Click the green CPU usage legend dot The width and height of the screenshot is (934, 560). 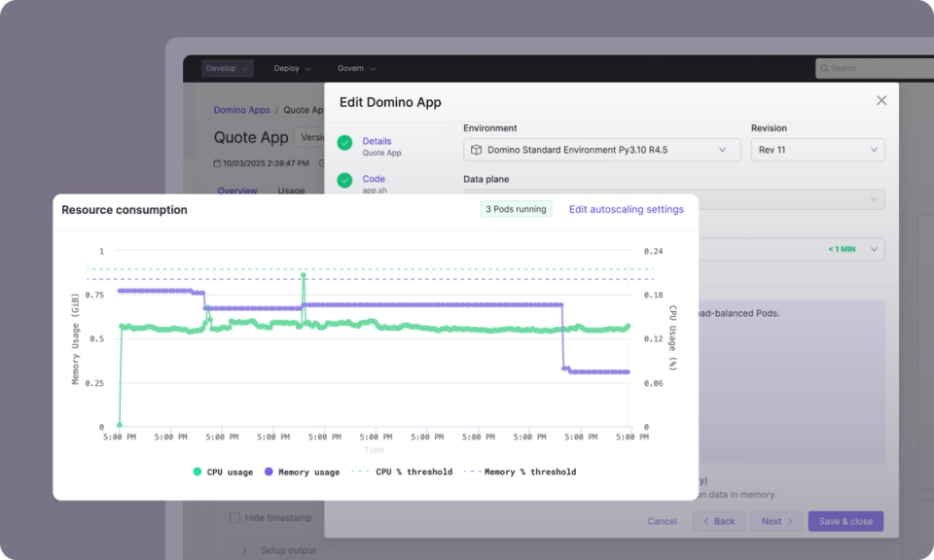197,471
